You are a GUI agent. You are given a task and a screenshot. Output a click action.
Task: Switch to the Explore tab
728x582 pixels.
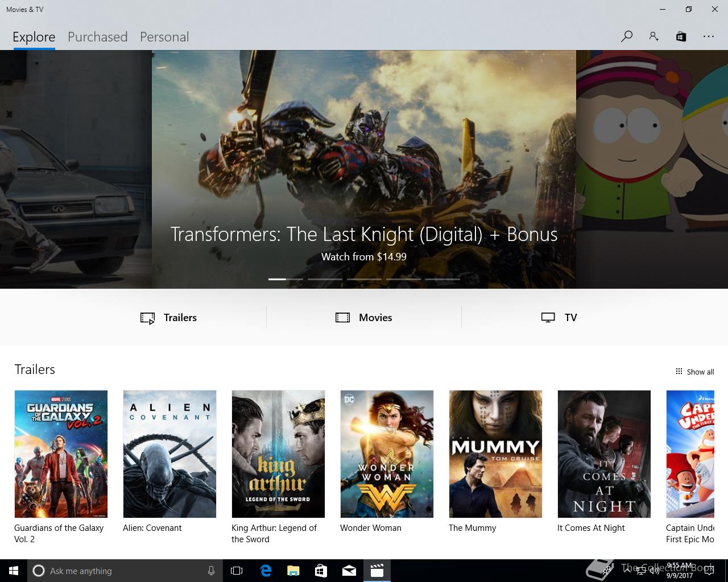click(34, 37)
